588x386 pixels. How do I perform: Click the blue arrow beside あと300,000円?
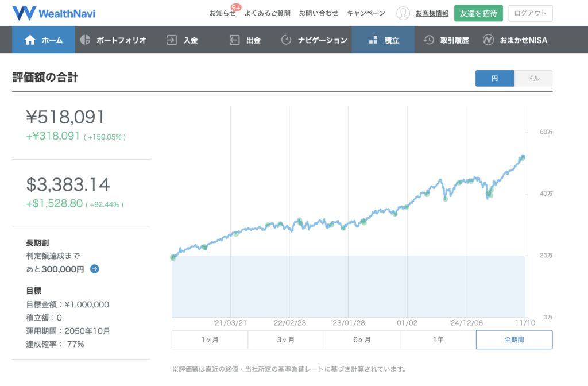(x=95, y=268)
